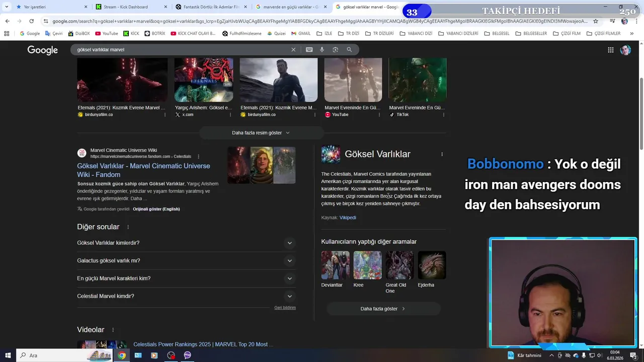The image size is (644, 362).
Task: Open the Windows Start menu
Action: 8,355
